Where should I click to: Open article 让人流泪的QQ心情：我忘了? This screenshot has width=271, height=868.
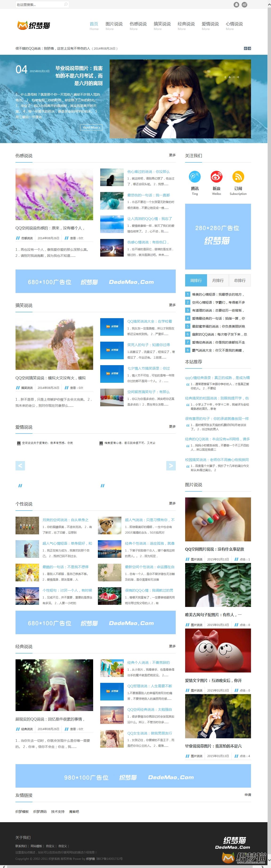(150, 219)
